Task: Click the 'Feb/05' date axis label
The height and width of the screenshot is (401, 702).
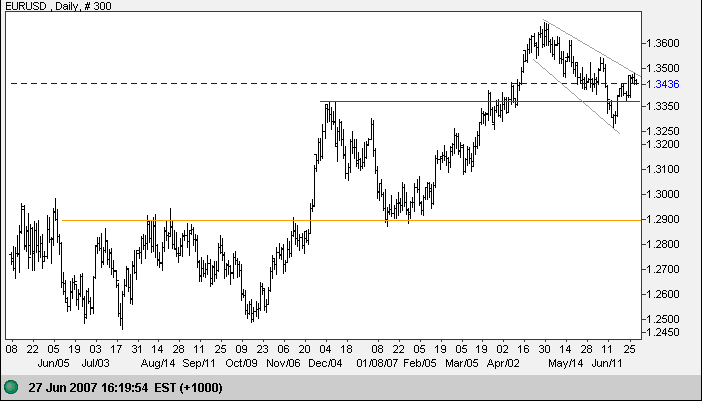Action: pos(419,363)
